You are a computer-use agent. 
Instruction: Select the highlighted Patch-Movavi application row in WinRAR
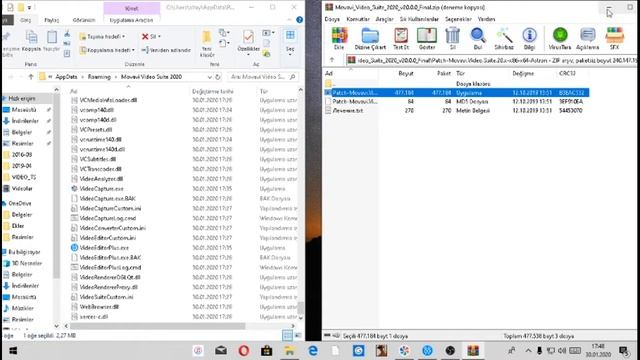tap(457, 93)
